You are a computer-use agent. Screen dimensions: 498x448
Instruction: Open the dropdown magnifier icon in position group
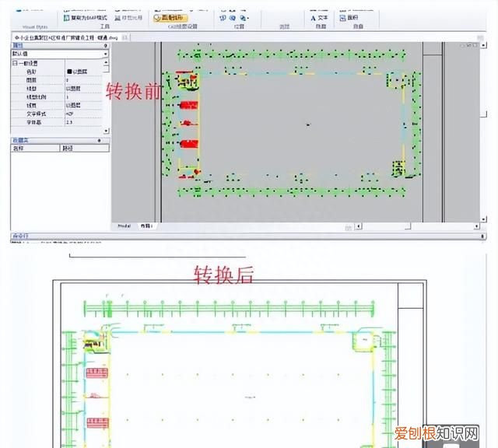pyautogui.click(x=244, y=18)
